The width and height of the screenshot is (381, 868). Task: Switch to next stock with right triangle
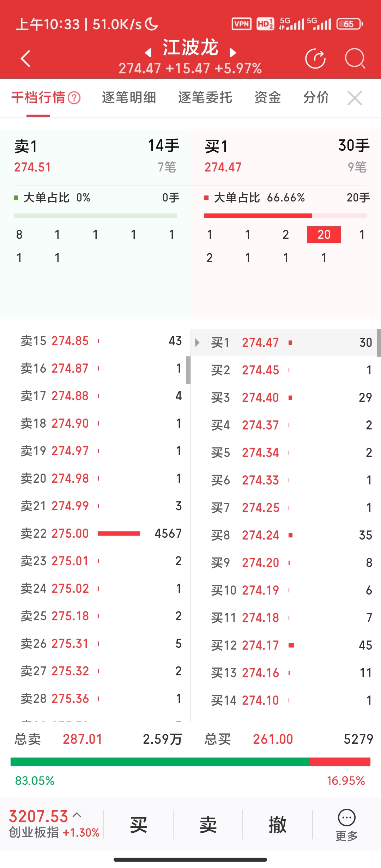click(x=232, y=53)
